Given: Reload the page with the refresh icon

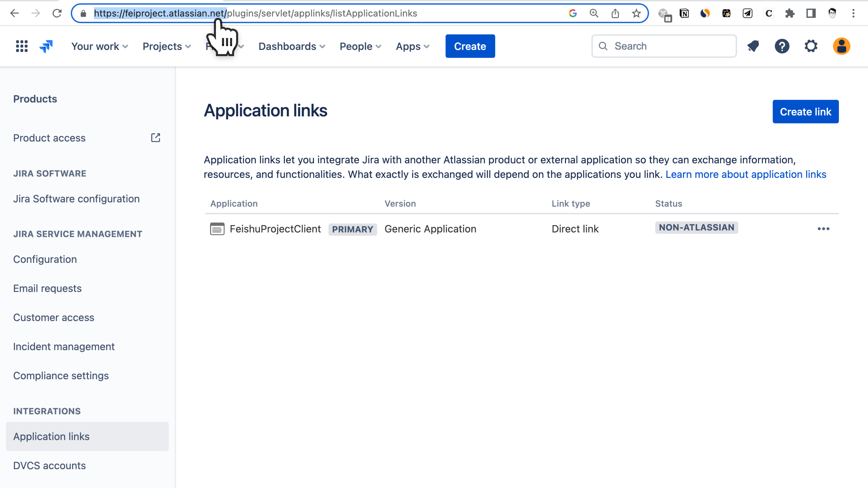Looking at the screenshot, I should (57, 13).
